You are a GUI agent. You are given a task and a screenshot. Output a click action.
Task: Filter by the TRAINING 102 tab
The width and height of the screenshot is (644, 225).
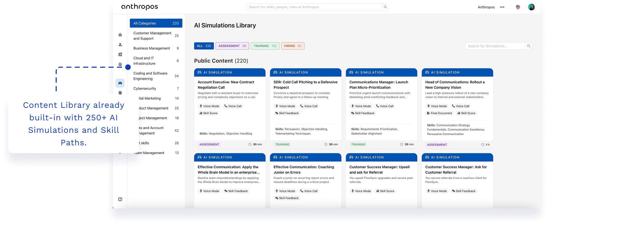pyautogui.click(x=265, y=46)
